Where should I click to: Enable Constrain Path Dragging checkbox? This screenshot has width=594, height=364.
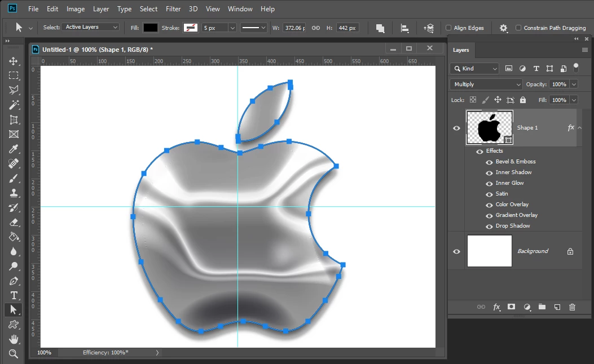pyautogui.click(x=518, y=28)
